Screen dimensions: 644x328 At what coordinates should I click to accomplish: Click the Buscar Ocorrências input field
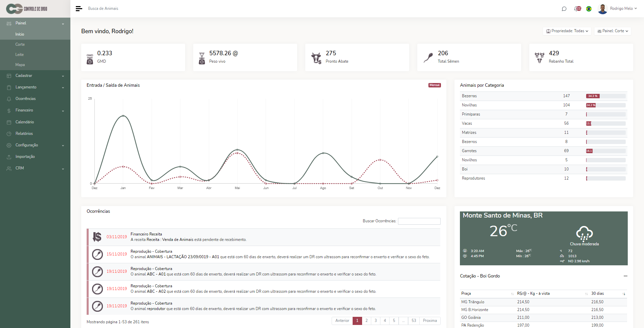pos(419,221)
